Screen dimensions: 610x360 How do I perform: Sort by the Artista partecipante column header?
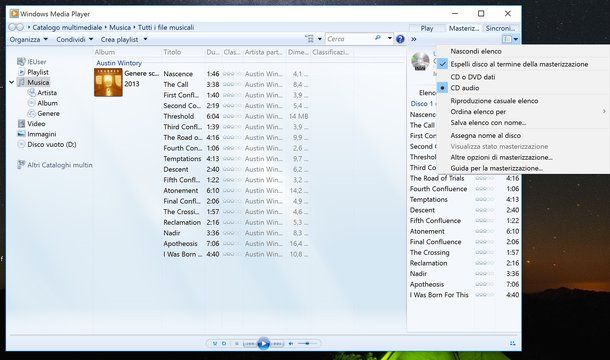pos(263,52)
